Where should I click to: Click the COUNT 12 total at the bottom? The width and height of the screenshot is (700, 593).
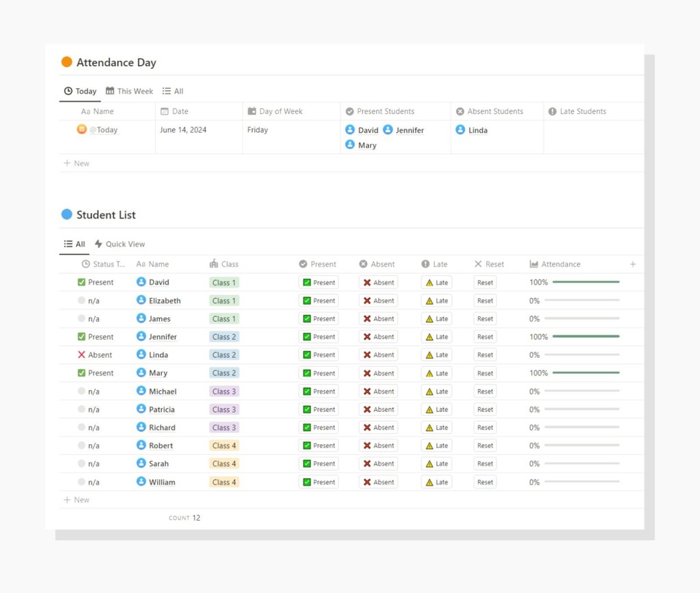tap(185, 518)
